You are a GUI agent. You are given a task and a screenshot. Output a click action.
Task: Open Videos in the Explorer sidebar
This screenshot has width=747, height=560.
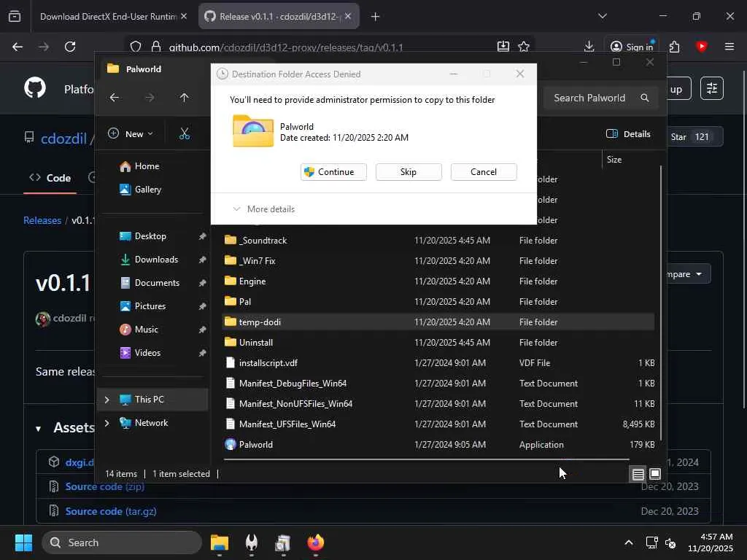pos(147,353)
